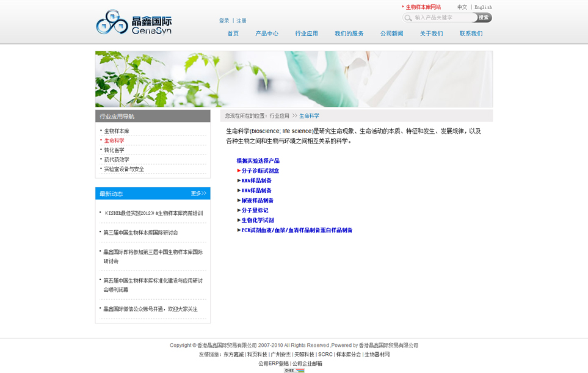Select 实验室设备与安全 in the sidebar navigation
Screen dimensions: 588x373
coord(124,169)
